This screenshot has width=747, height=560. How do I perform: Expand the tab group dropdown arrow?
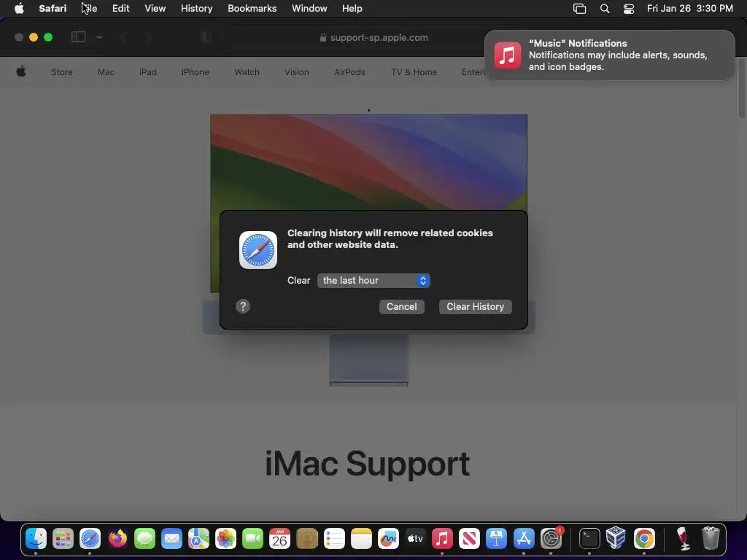(x=99, y=37)
